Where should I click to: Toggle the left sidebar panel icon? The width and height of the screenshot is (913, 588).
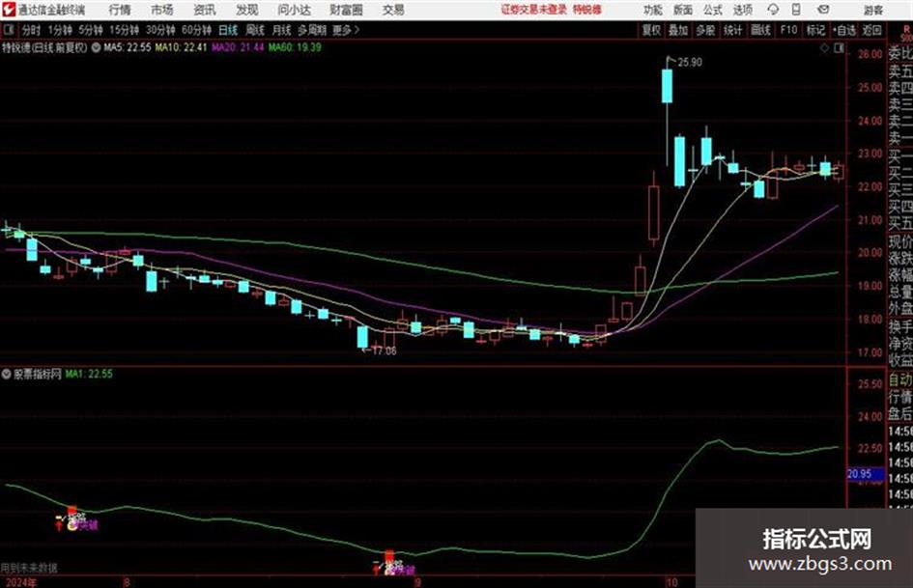pos(9,30)
